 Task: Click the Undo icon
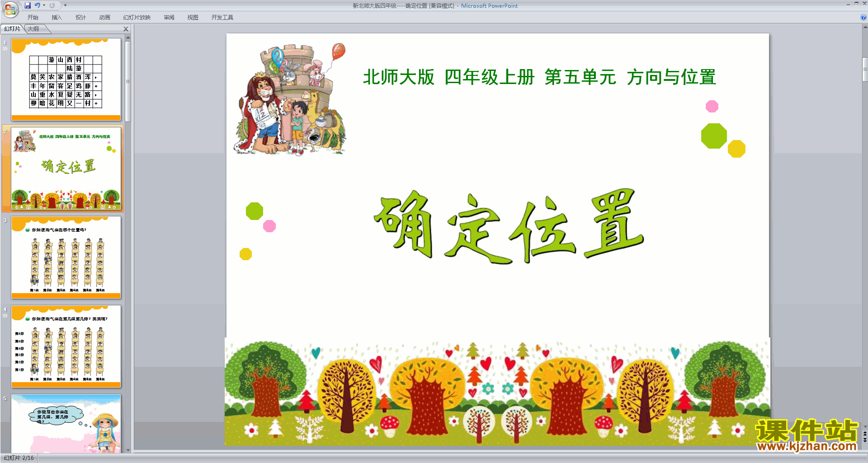point(37,5)
